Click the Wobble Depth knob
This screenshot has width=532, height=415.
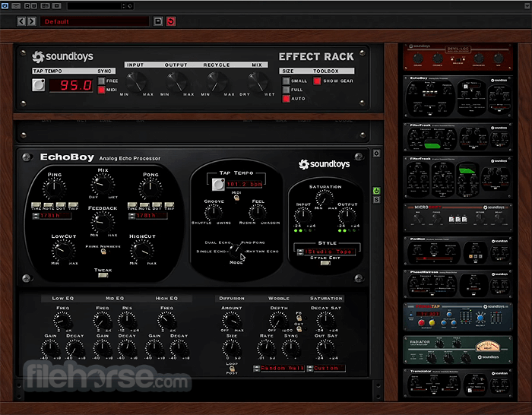pyautogui.click(x=278, y=320)
